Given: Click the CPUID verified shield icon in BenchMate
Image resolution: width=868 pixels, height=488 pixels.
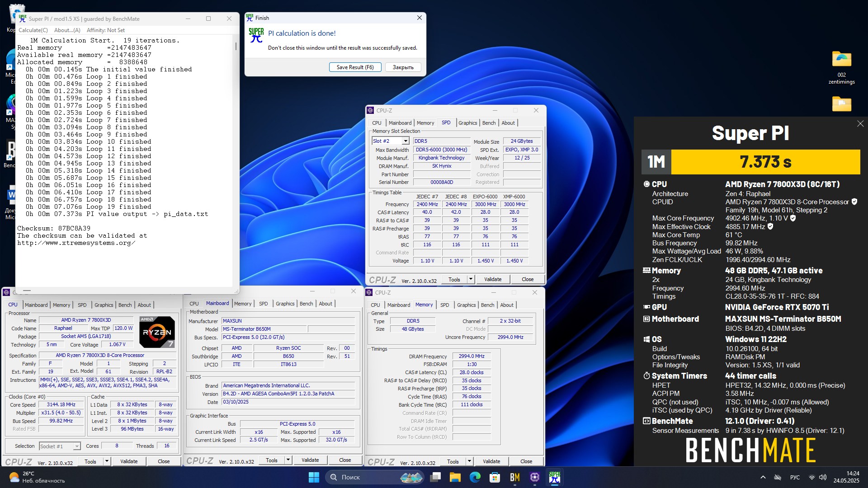Looking at the screenshot, I should [x=854, y=202].
